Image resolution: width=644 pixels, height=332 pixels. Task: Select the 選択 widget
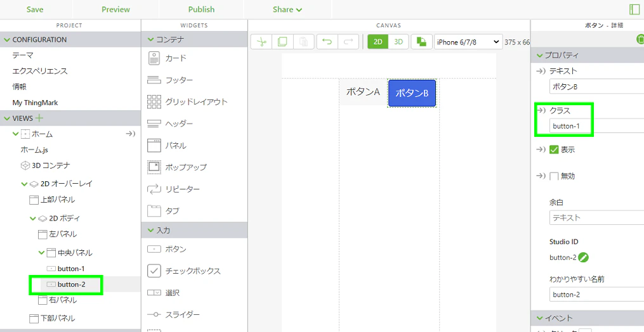coord(164,293)
